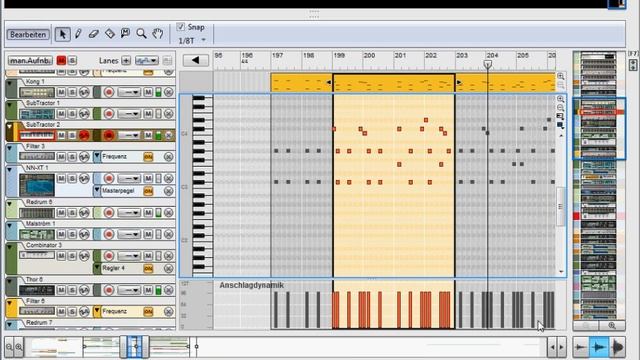Zoom in piano roll vertically
The image size is (640, 360).
coord(561,99)
